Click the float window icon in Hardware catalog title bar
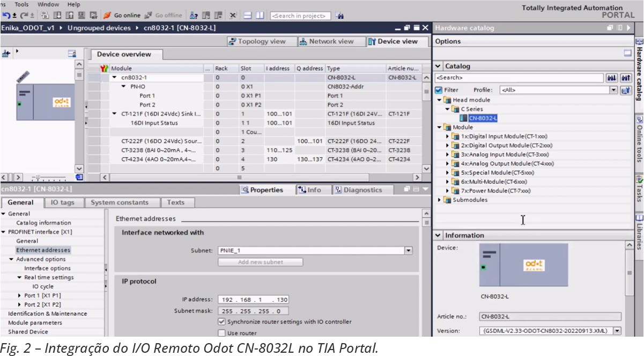Screen dimensions: 644x356 610,27
